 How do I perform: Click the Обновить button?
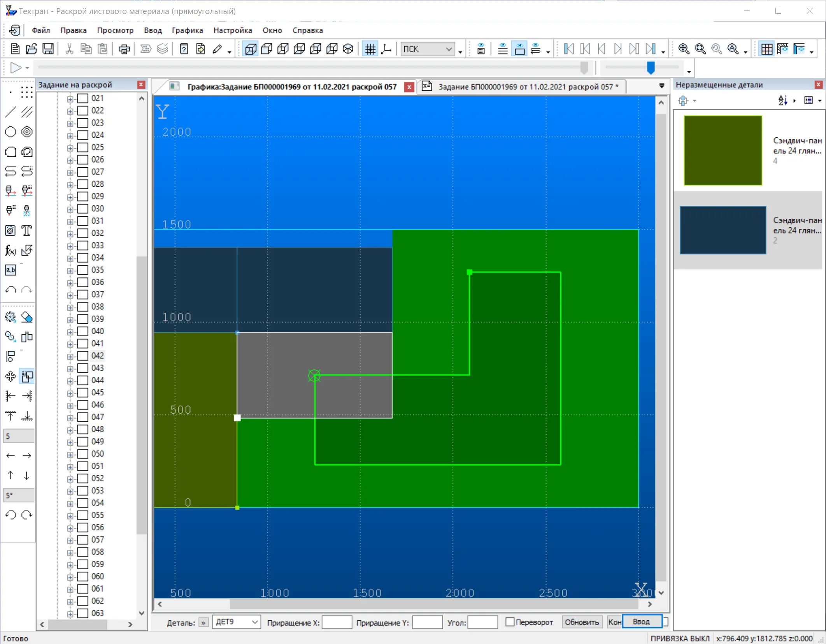click(x=582, y=622)
